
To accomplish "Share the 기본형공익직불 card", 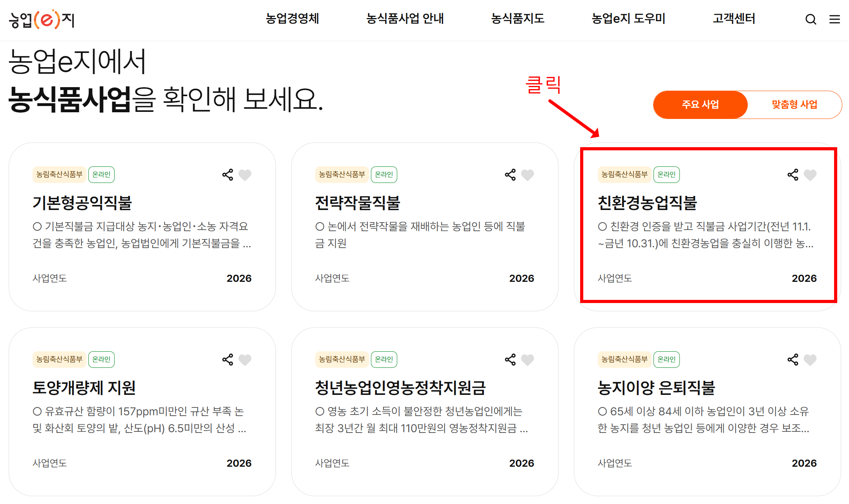I will pyautogui.click(x=228, y=175).
